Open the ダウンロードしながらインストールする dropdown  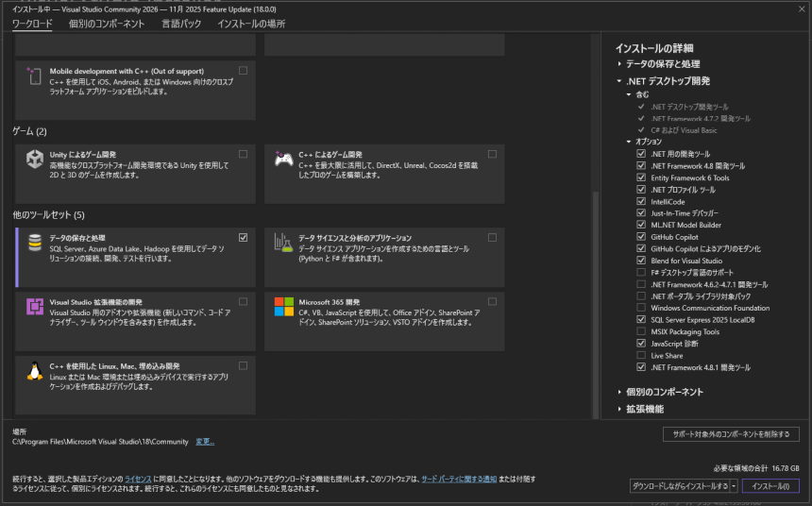[734, 486]
